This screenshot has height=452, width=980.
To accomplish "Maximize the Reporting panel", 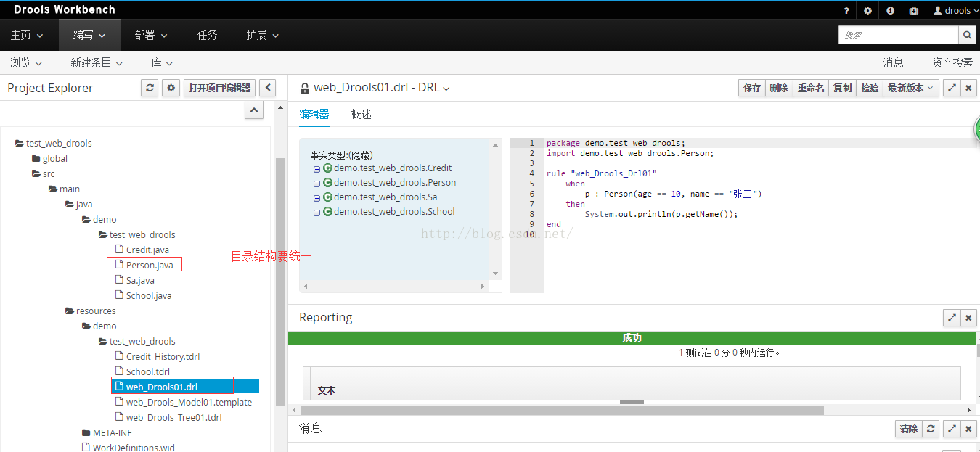I will point(951,318).
